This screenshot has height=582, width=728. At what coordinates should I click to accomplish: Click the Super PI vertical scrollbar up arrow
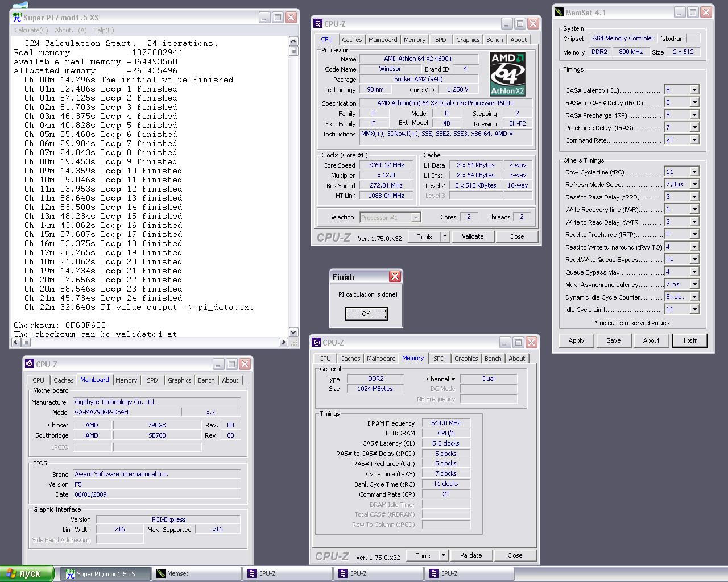click(293, 41)
